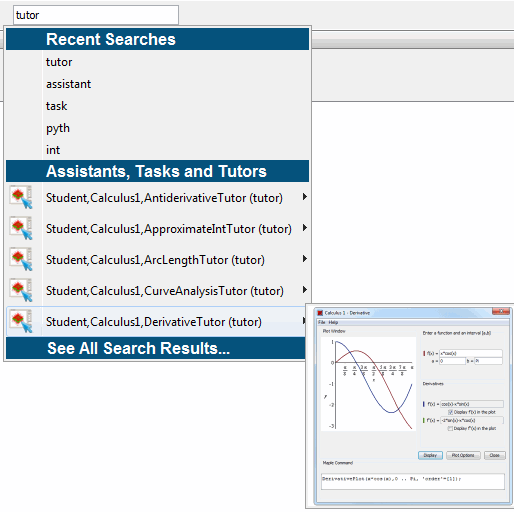514x512 pixels.
Task: Click the search field containing 'tutor'
Action: [96, 15]
